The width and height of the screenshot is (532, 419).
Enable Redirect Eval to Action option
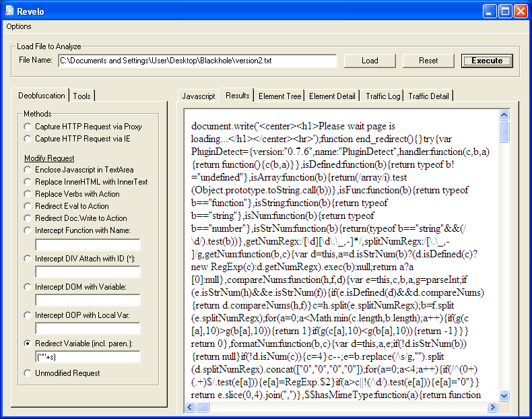coord(27,206)
